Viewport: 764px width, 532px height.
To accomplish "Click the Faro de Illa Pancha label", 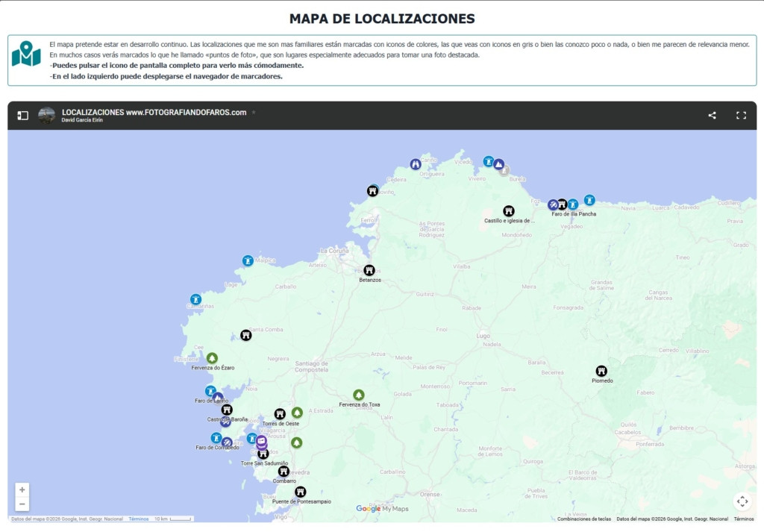I will (x=574, y=214).
